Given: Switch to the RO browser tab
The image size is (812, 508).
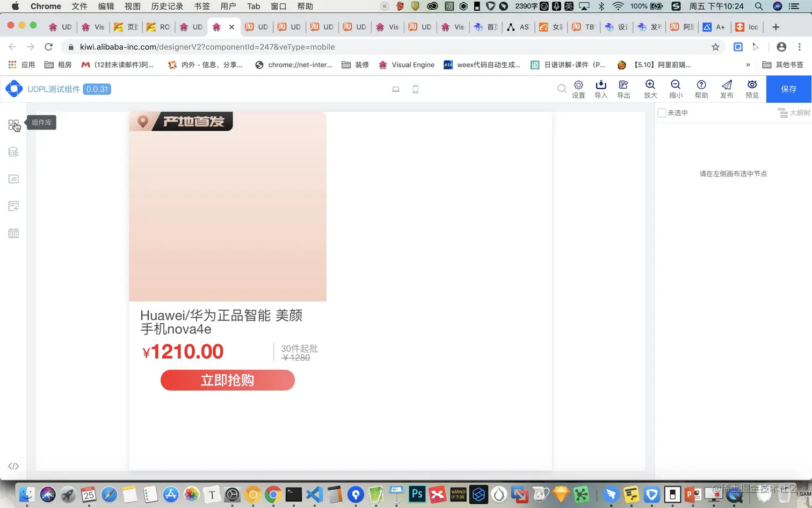Looking at the screenshot, I should click(x=158, y=27).
